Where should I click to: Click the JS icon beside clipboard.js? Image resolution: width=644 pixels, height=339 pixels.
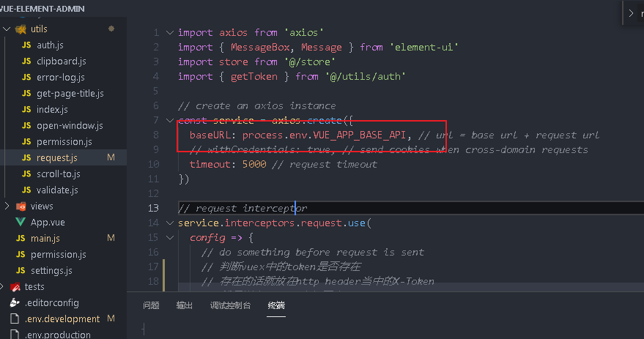[26, 62]
